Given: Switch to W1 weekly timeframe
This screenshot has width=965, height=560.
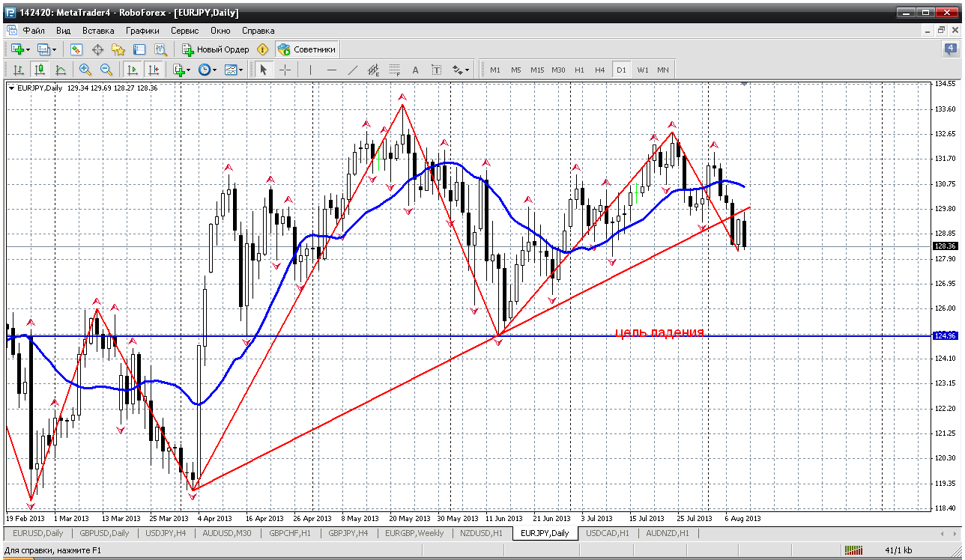Looking at the screenshot, I should (643, 70).
